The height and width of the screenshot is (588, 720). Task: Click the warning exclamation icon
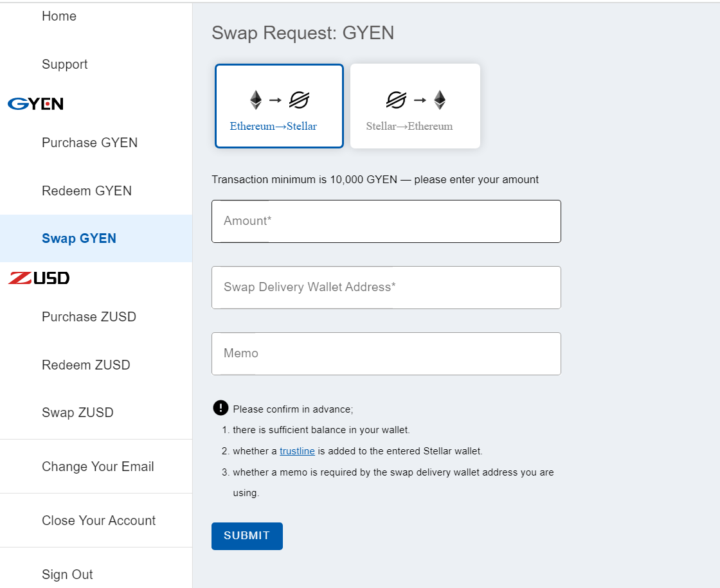click(x=221, y=407)
